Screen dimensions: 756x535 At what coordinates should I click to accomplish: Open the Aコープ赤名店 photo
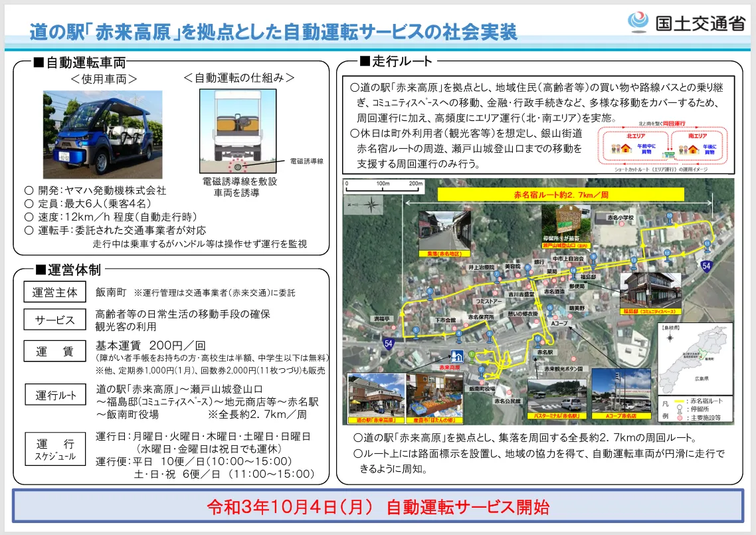click(x=621, y=393)
